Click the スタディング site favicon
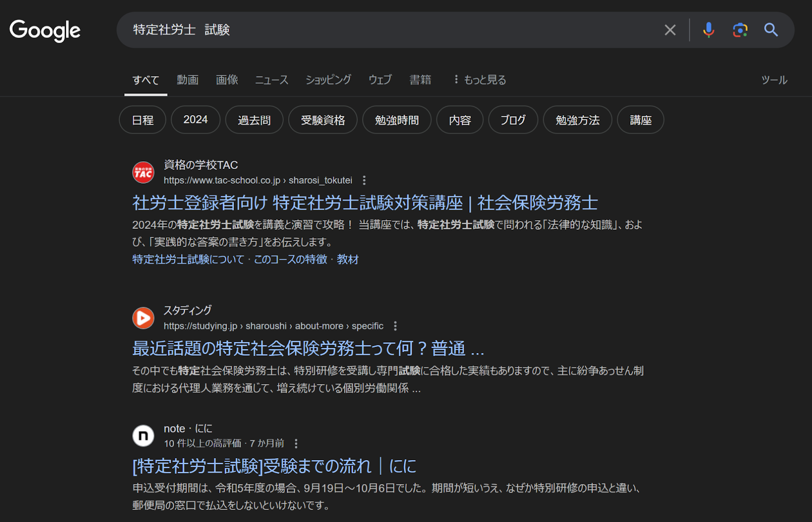 coord(143,318)
